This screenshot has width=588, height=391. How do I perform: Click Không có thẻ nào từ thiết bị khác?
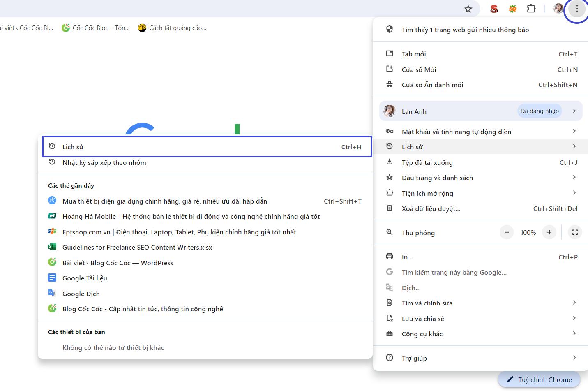(113, 348)
